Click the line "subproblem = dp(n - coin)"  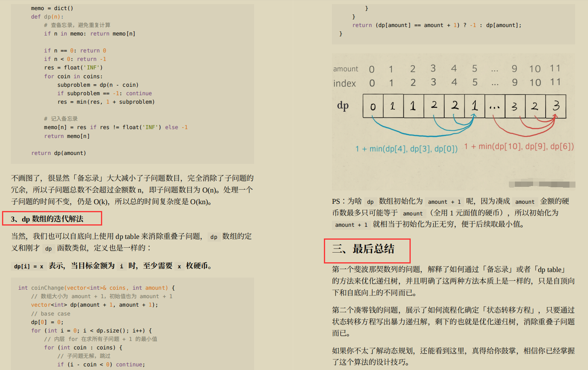[98, 85]
